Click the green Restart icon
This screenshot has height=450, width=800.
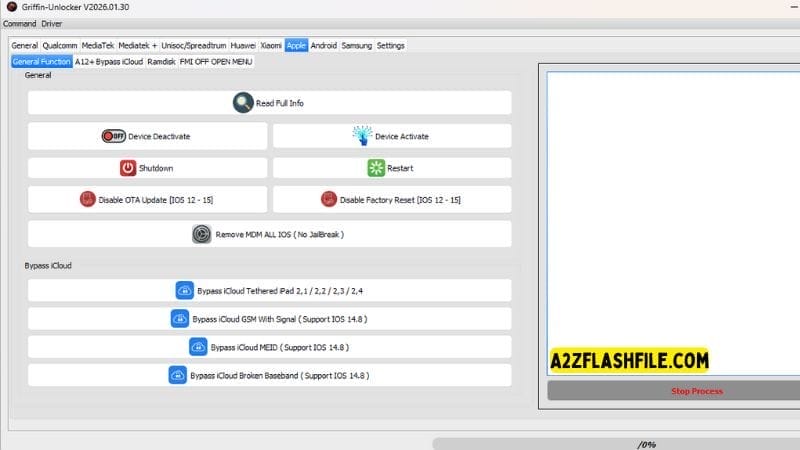tap(376, 168)
